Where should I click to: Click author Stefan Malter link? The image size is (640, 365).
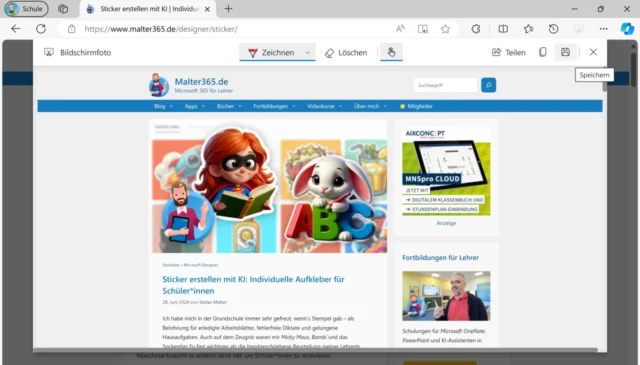coord(213,302)
